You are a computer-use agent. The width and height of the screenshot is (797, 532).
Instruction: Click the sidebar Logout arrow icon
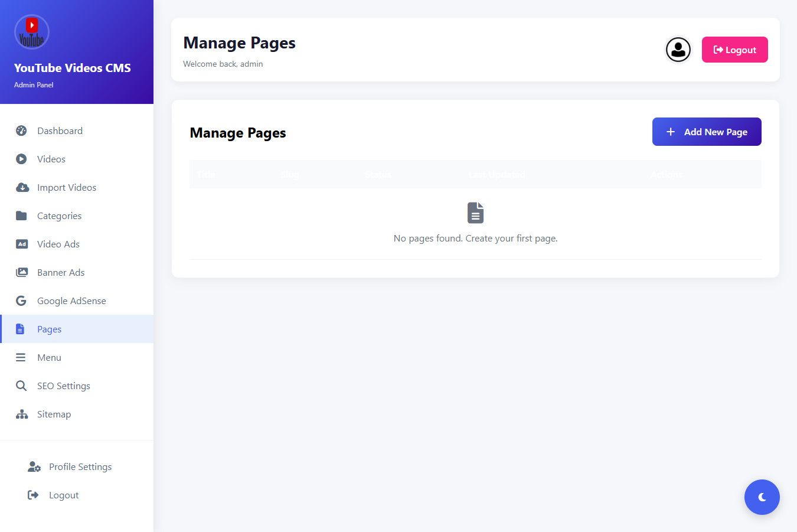(33, 495)
